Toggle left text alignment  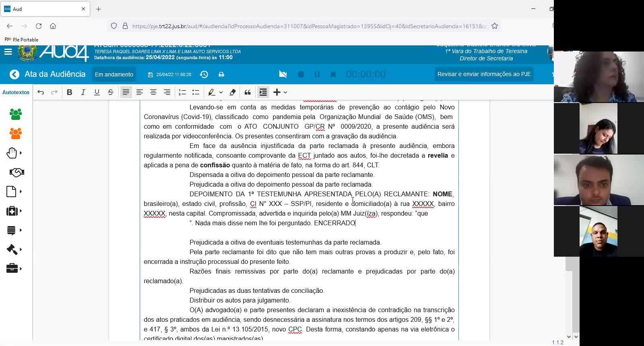click(x=140, y=92)
